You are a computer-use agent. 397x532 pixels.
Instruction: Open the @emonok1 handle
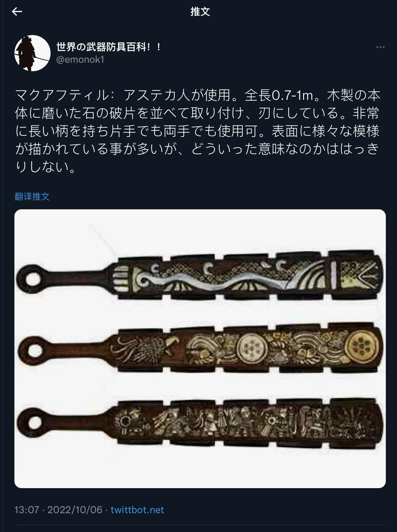pyautogui.click(x=80, y=59)
